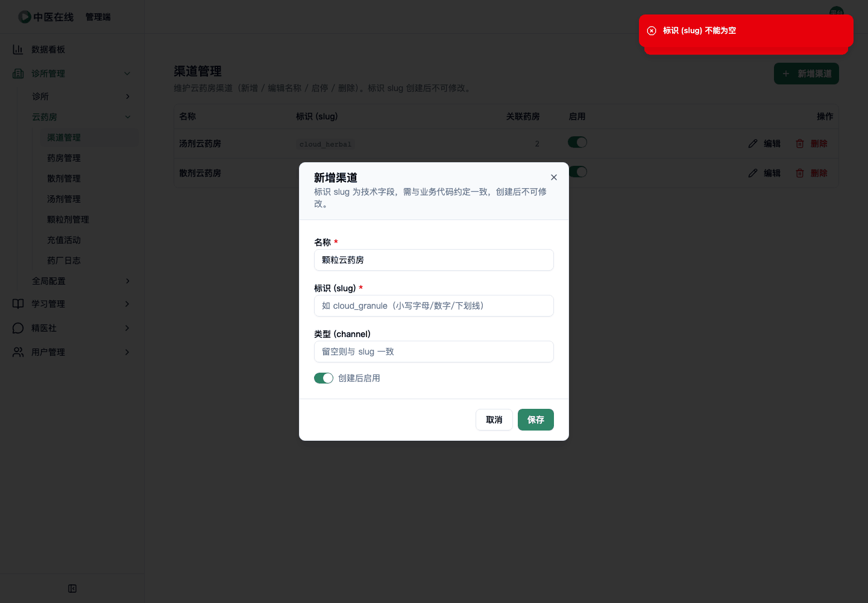This screenshot has height=603, width=868.
Task: Click 取消 button in dialog
Action: [x=494, y=420]
